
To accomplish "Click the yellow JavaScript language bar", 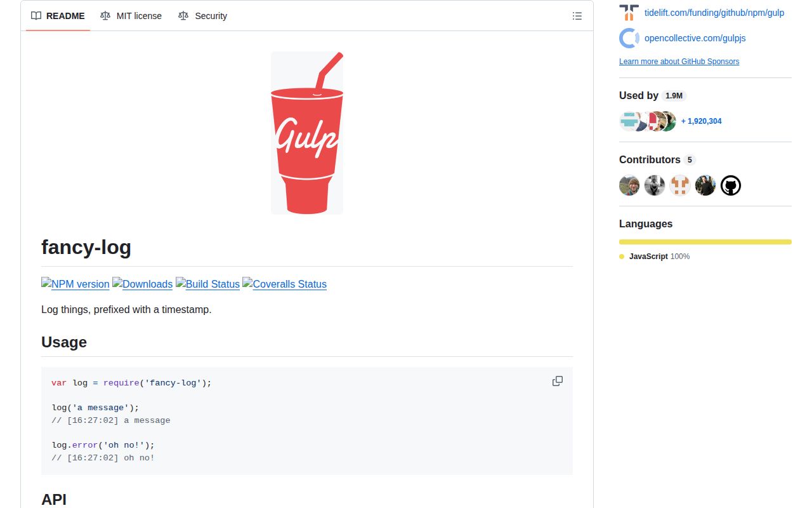I will 705,242.
